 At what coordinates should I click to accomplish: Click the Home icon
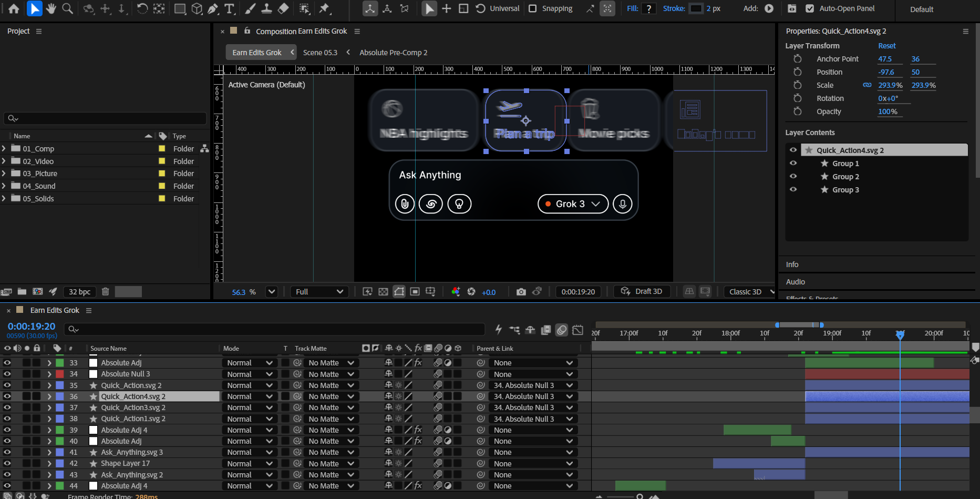coord(14,8)
